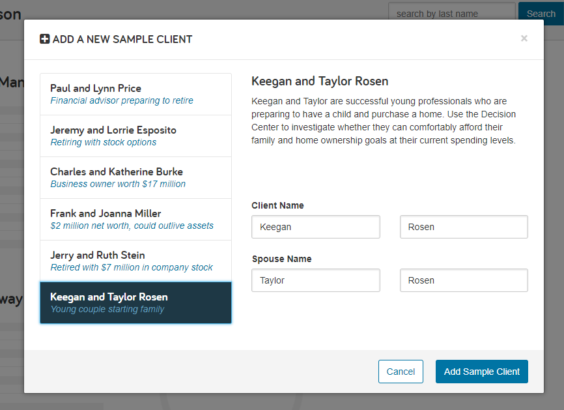Close the Add a New Sample Client dialog
The height and width of the screenshot is (410, 564).
524,38
